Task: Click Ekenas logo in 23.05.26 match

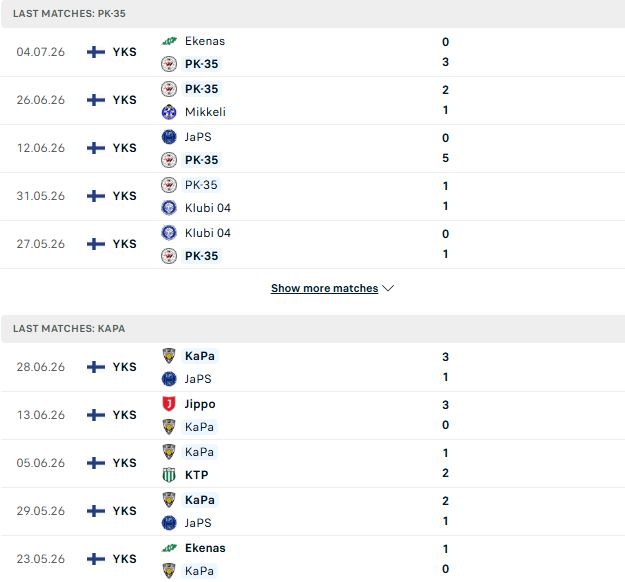Action: (x=169, y=548)
